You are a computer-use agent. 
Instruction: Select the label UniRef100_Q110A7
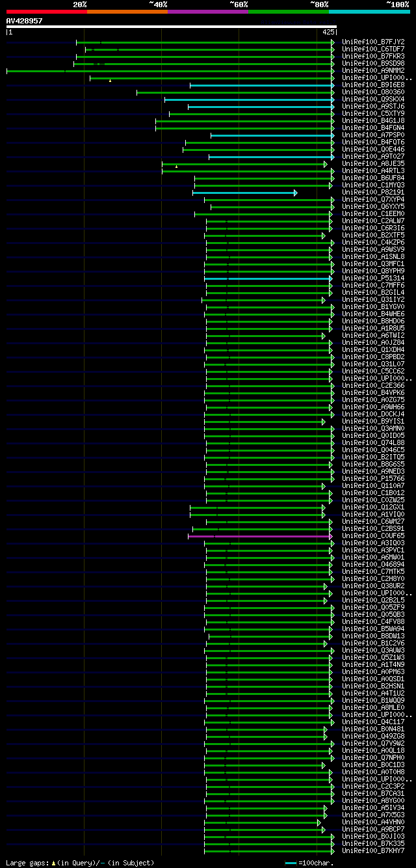pos(373,486)
